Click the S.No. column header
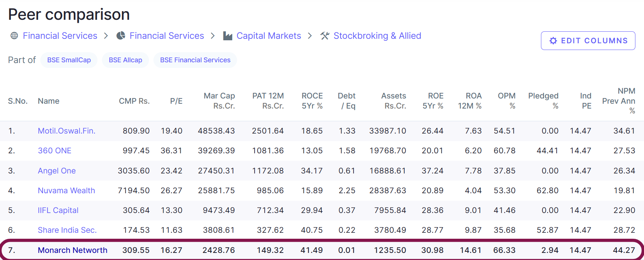The image size is (644, 260). coord(18,101)
